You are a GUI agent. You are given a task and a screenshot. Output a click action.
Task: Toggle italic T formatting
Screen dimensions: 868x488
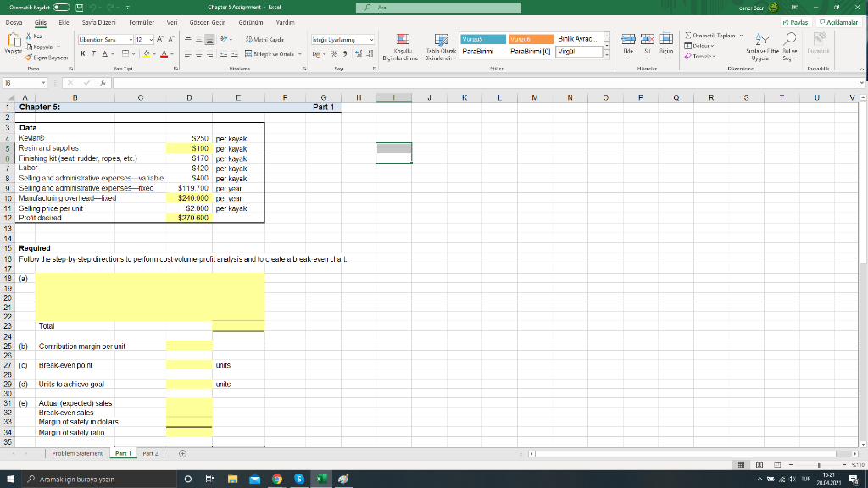pyautogui.click(x=93, y=53)
